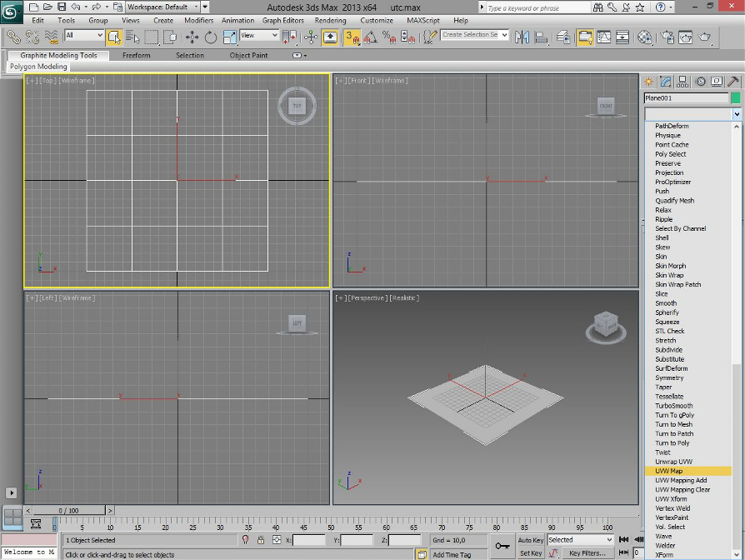Screen dimensions: 745x560
Task: Toggle Keyboard Shortcut Override
Action: [330, 37]
